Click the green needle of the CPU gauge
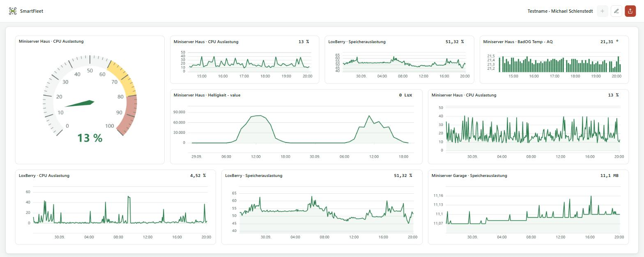Image resolution: width=644 pixels, height=257 pixels. [x=80, y=103]
